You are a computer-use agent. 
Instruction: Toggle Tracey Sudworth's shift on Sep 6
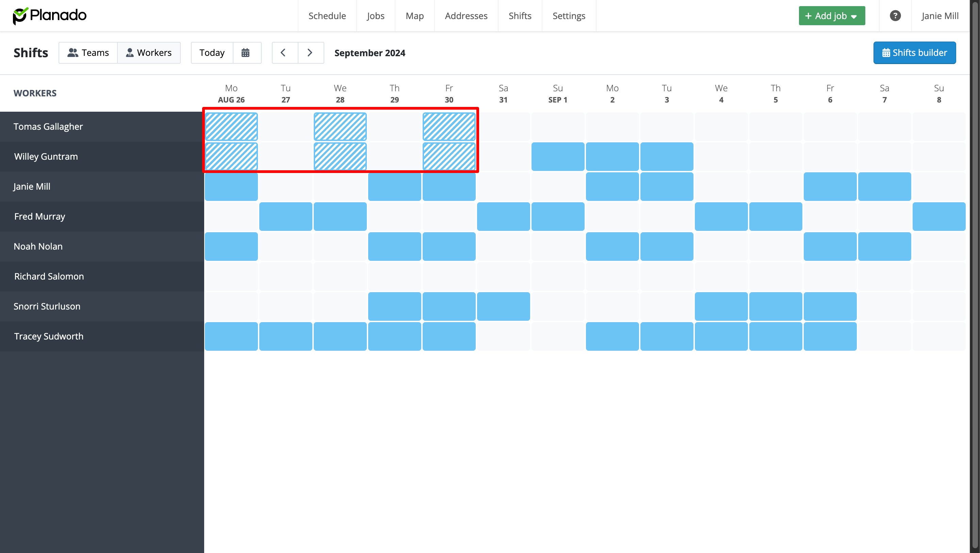pyautogui.click(x=830, y=336)
